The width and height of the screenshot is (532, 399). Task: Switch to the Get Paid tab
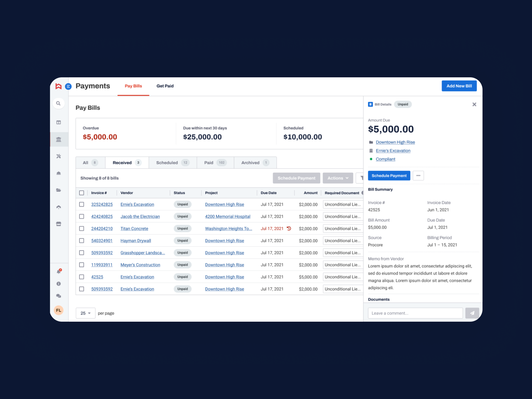(x=165, y=86)
